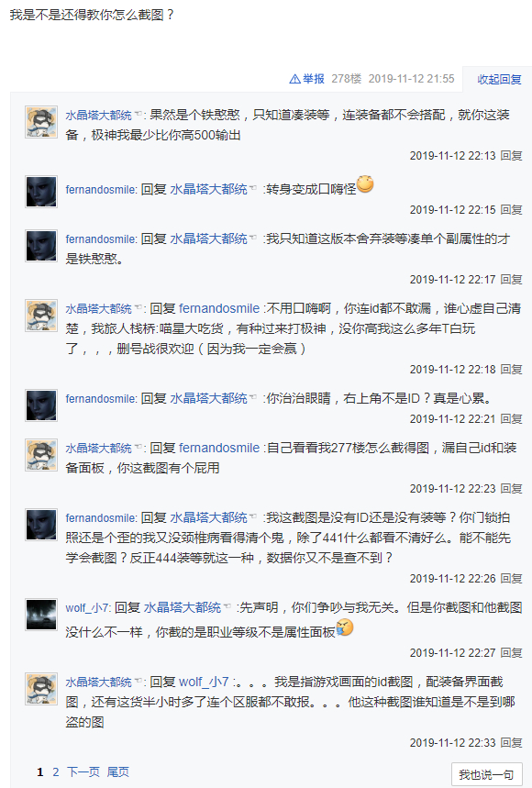This screenshot has width=532, height=788.
Task: Open wolf_小7 user avatar
Action: [41, 615]
